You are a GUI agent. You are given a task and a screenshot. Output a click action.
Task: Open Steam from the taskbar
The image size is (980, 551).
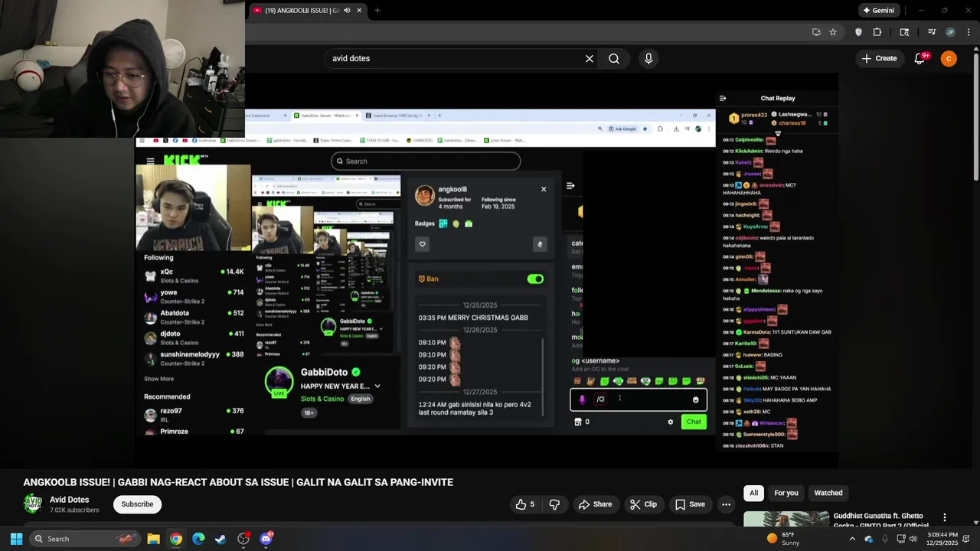pyautogui.click(x=220, y=539)
